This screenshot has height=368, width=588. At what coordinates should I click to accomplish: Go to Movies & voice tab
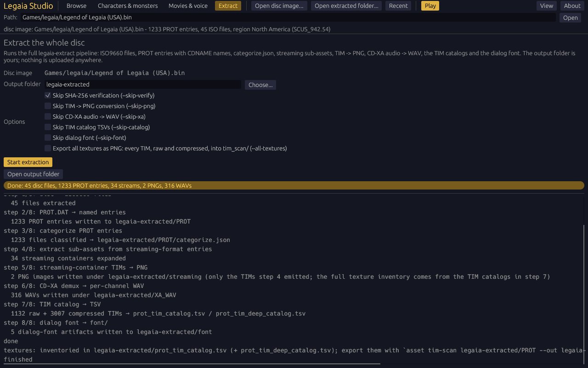[x=188, y=6]
